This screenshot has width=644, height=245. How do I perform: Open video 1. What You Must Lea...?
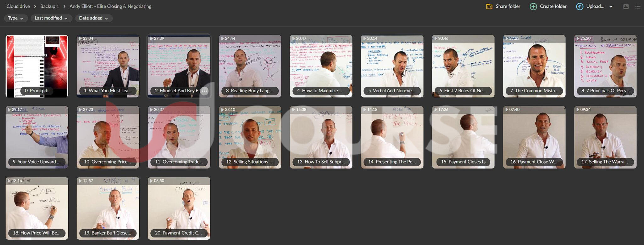point(108,66)
